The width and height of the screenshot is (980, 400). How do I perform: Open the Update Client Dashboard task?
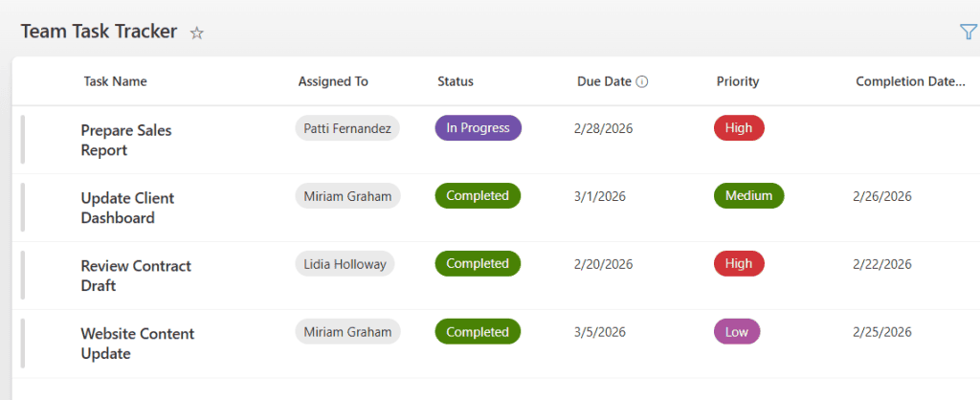(x=127, y=208)
